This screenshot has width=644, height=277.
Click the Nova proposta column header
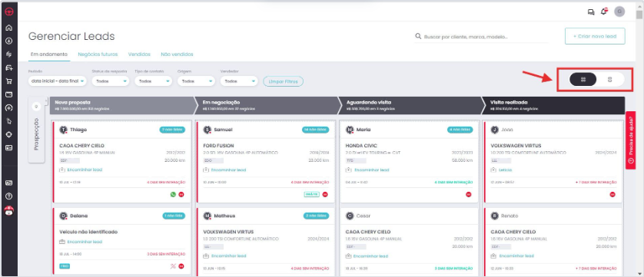click(x=121, y=105)
